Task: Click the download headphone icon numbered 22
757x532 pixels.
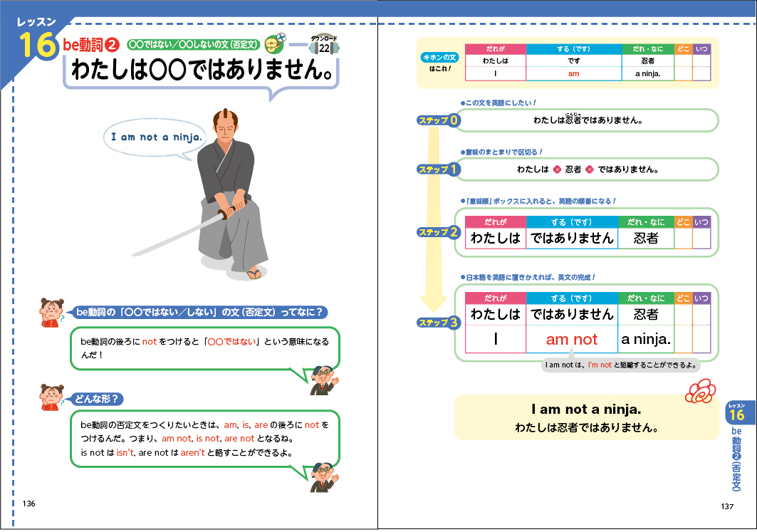Action: point(324,45)
